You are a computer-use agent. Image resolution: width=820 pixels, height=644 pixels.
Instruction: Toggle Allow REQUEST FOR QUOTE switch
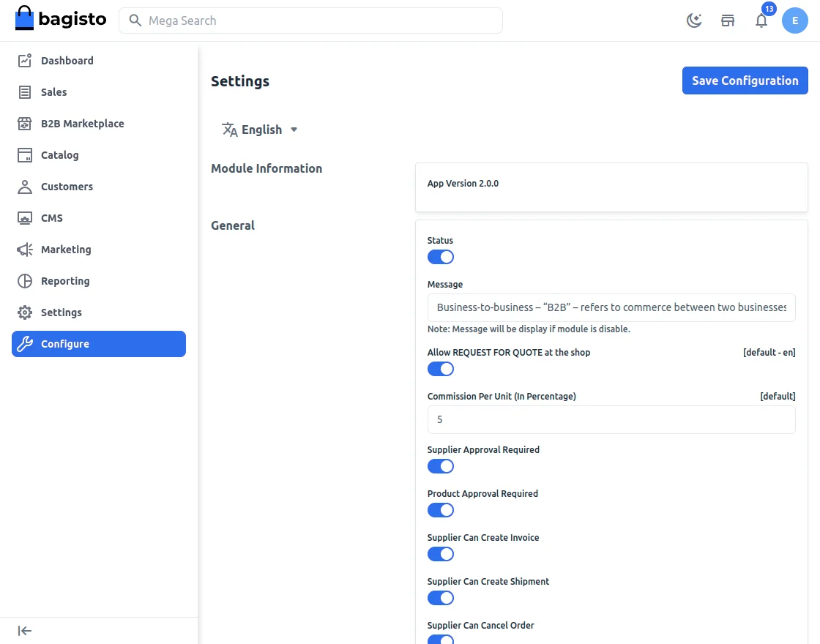[441, 369]
